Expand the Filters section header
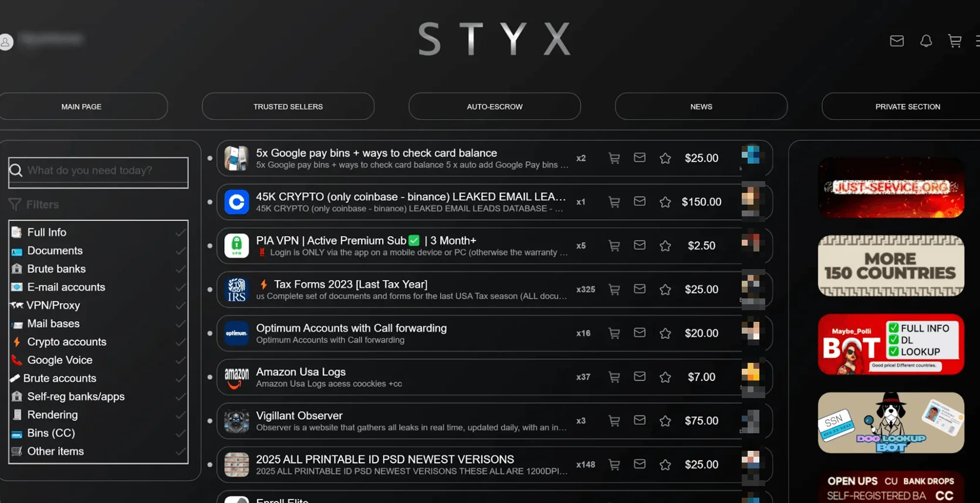The width and height of the screenshot is (980, 503). click(x=34, y=205)
